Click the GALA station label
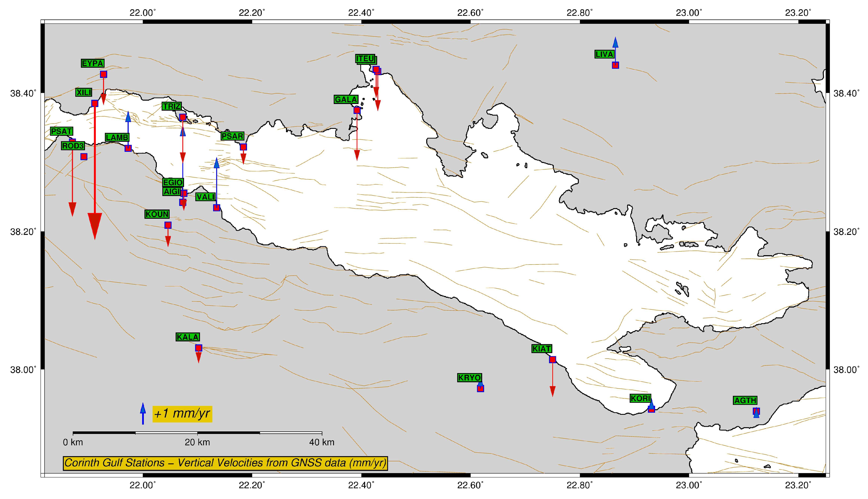This screenshot has height=499, width=868. (346, 99)
